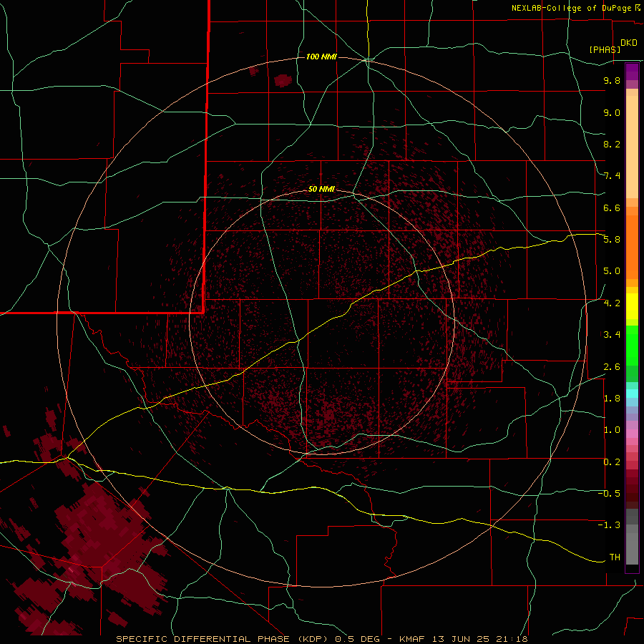Click the -0.5 scale value
Screen dimensions: 644x644
coord(610,494)
